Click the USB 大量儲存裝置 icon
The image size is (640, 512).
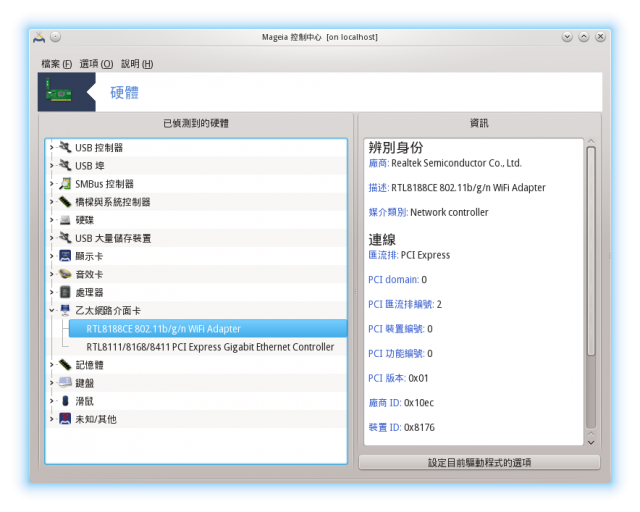[65, 238]
